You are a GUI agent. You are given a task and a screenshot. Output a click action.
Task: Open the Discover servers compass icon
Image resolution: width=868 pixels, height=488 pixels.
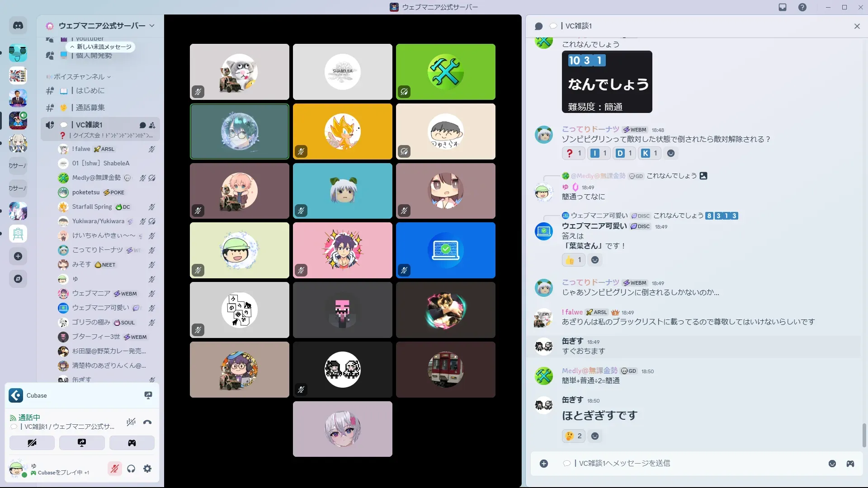click(18, 279)
